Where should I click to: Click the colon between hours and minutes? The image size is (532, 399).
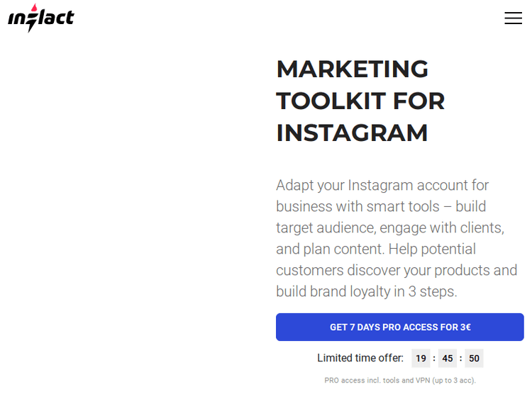tap(434, 359)
